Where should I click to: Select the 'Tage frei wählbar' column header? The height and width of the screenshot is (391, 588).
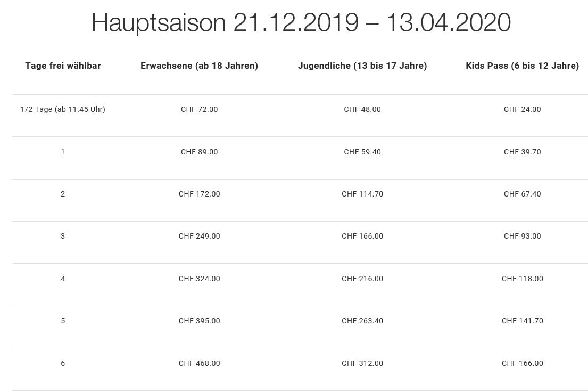tap(63, 66)
